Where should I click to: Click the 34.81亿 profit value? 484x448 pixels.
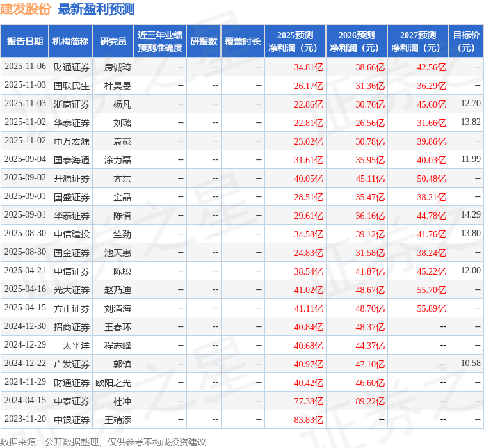(x=309, y=67)
